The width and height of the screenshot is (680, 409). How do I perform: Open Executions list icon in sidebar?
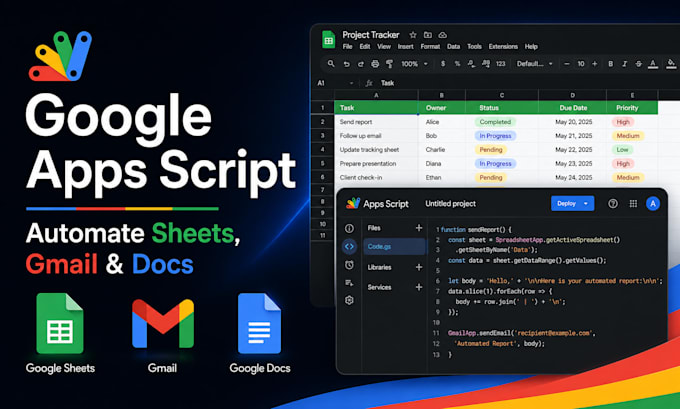[x=349, y=283]
